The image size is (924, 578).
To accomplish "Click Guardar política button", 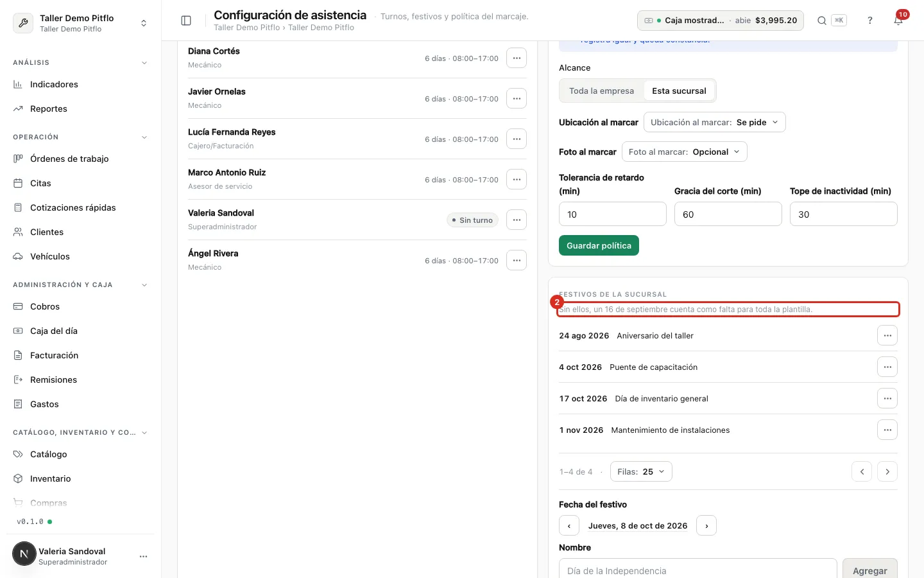I will [599, 245].
